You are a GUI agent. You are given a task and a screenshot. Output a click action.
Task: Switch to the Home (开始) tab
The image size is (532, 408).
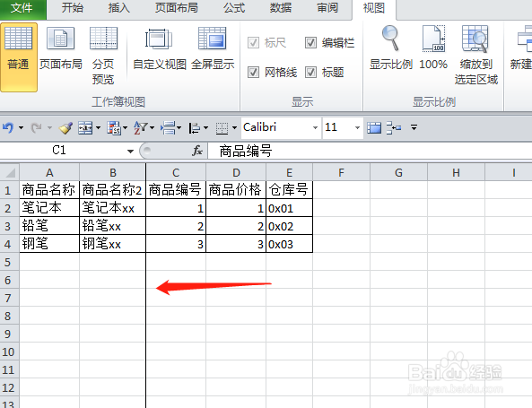click(73, 8)
